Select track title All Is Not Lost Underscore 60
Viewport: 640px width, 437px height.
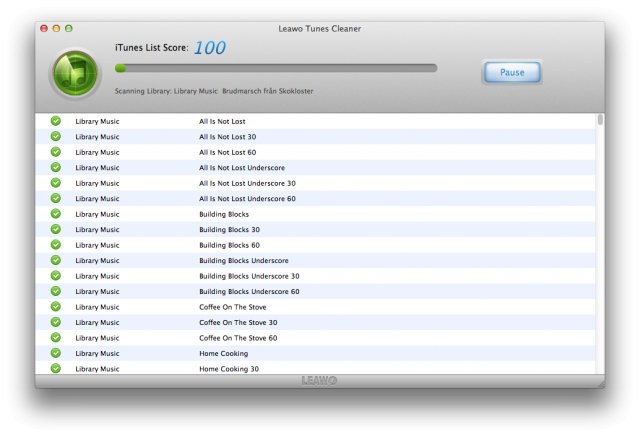[247, 199]
